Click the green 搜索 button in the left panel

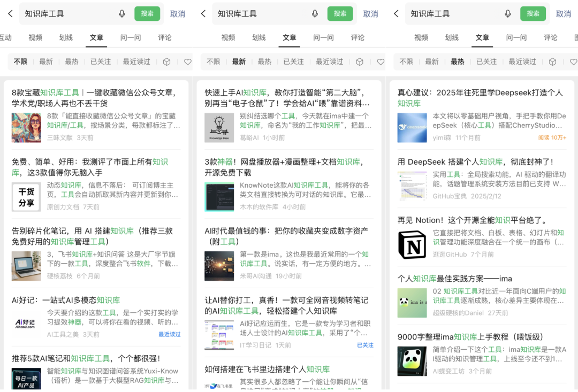[147, 13]
